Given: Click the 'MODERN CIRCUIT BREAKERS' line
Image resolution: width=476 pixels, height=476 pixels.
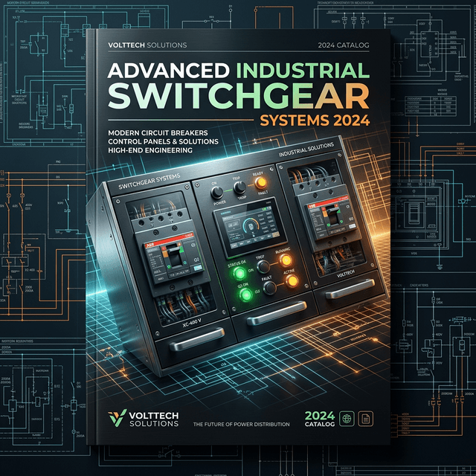Looking at the screenshot, I should click(x=158, y=133).
